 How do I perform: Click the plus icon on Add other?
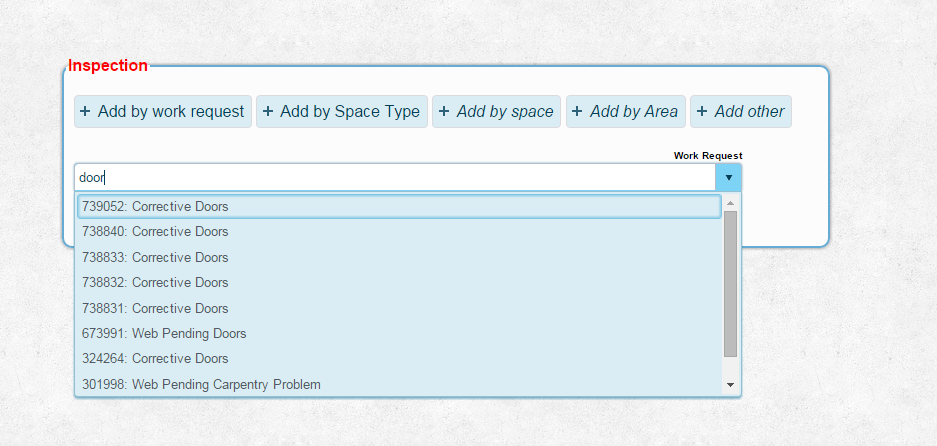click(702, 112)
